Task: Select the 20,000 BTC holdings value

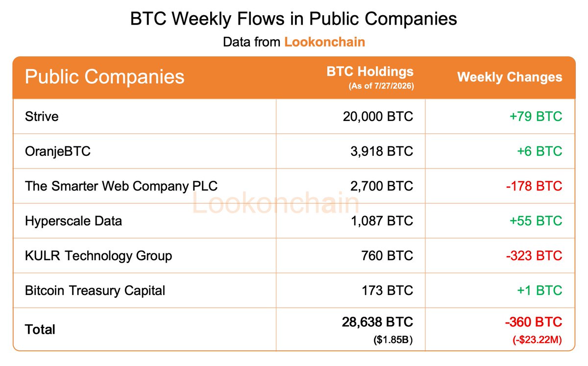Action: click(x=378, y=116)
